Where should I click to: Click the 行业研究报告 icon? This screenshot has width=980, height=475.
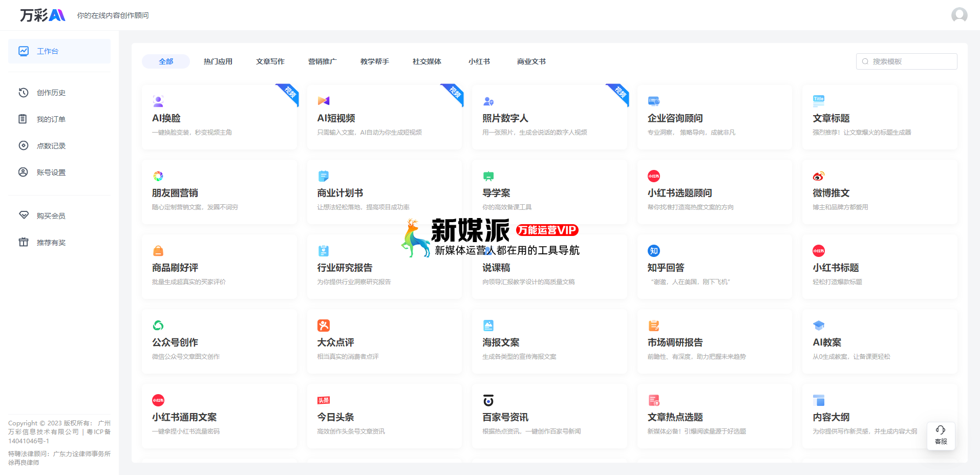[x=324, y=251]
